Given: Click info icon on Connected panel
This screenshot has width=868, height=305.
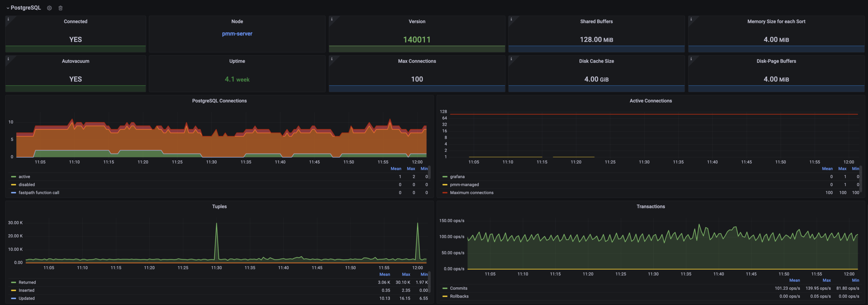Looking at the screenshot, I should pos(8,19).
